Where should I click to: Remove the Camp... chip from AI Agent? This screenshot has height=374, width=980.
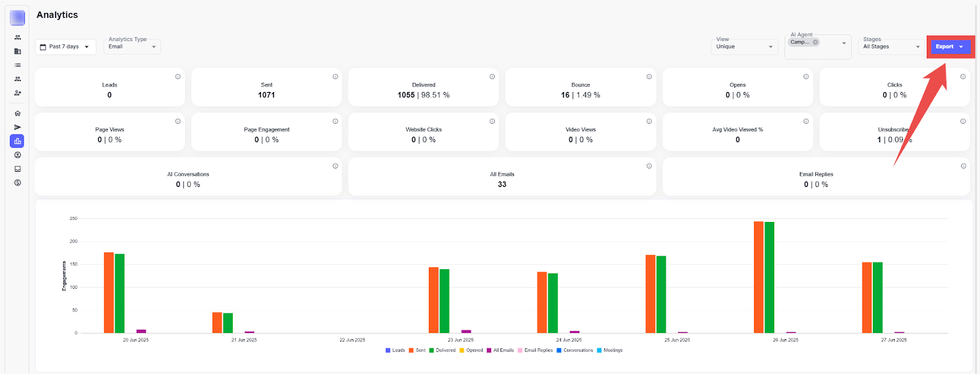815,42
